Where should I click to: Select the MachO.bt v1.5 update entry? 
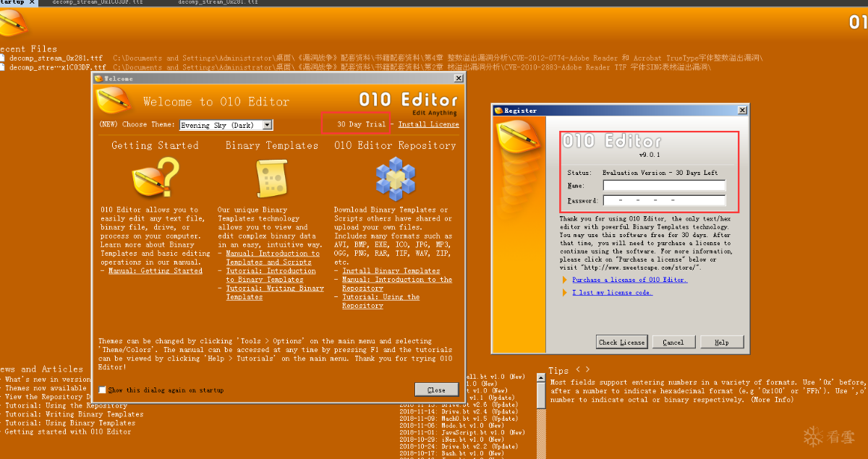tap(459, 419)
